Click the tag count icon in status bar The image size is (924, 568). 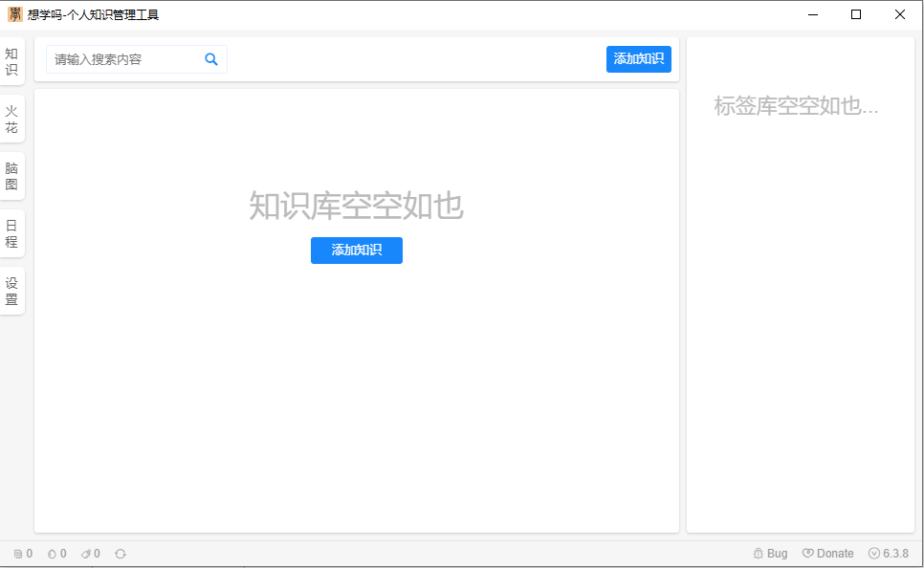[x=86, y=554]
